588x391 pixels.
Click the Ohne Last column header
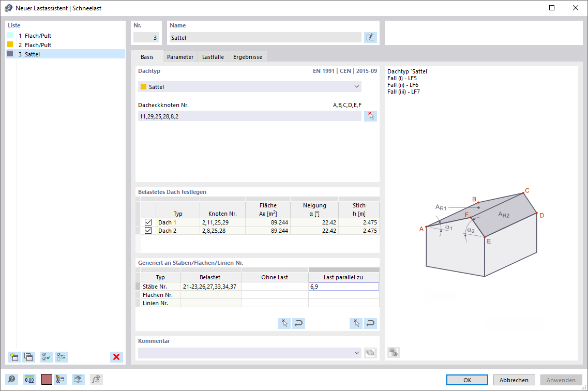click(275, 277)
